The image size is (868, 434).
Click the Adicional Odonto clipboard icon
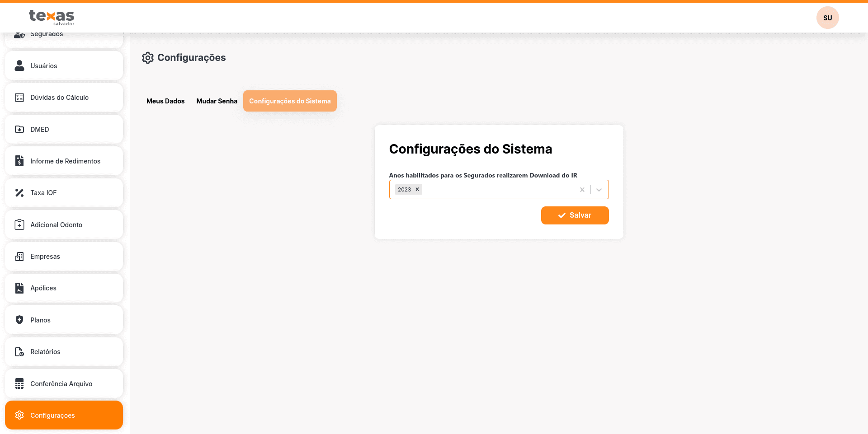click(x=19, y=225)
